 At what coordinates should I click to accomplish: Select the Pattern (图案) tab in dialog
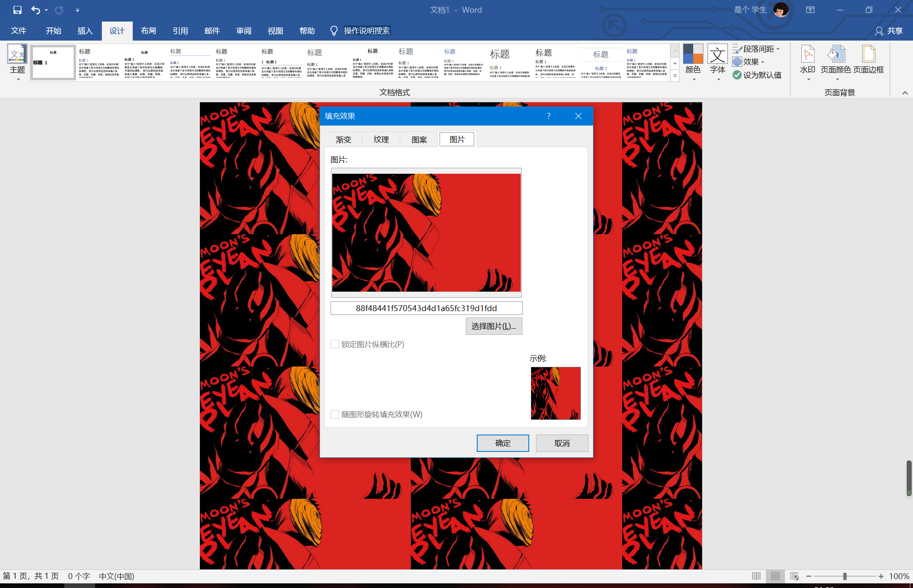pyautogui.click(x=419, y=139)
